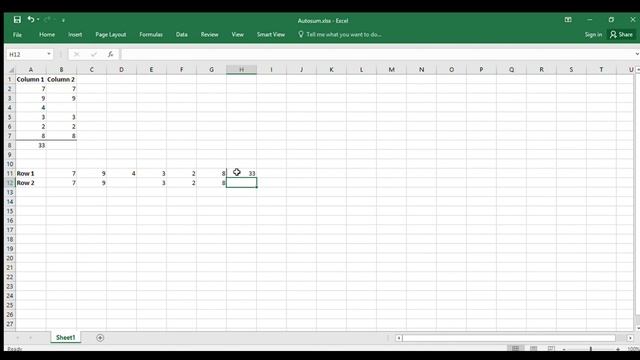Select the 'Row 1' label cell

(31, 173)
